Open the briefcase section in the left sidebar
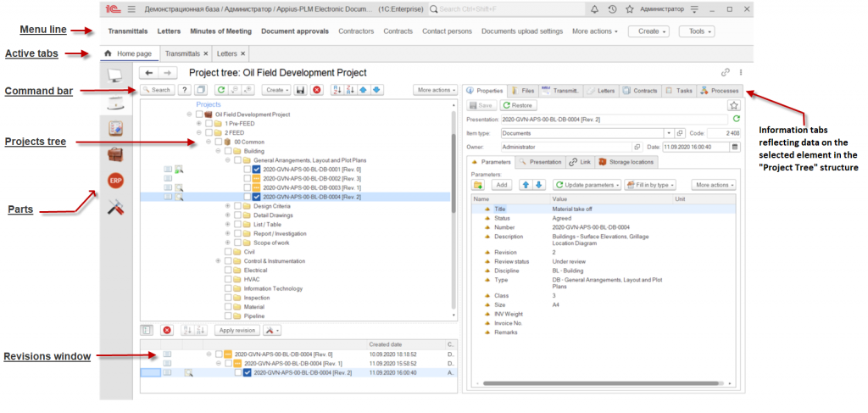Screen dimensions: 868x413 coord(116,154)
